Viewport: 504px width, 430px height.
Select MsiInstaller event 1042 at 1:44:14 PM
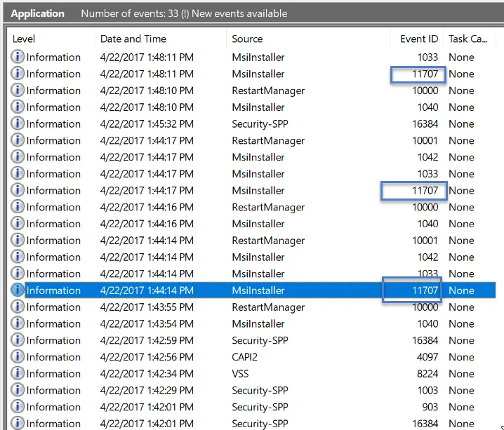(252, 257)
